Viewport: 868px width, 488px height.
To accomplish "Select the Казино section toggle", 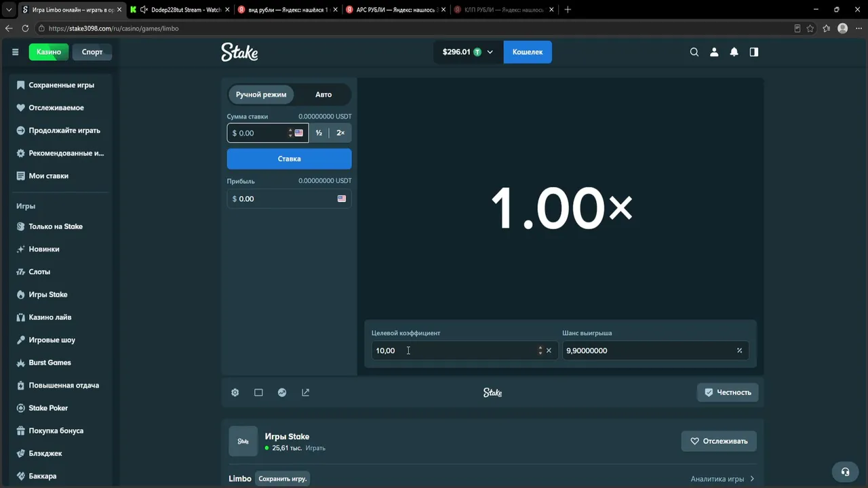I will 49,52.
